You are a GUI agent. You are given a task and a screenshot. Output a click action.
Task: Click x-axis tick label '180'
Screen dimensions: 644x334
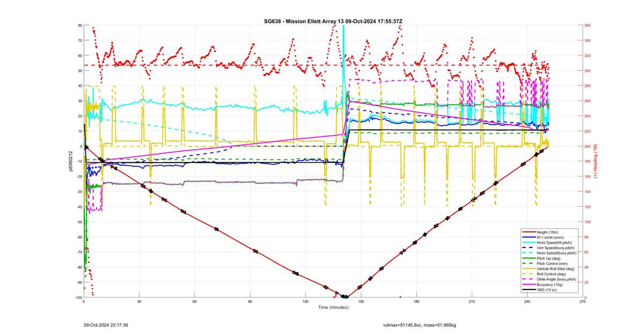(416, 302)
